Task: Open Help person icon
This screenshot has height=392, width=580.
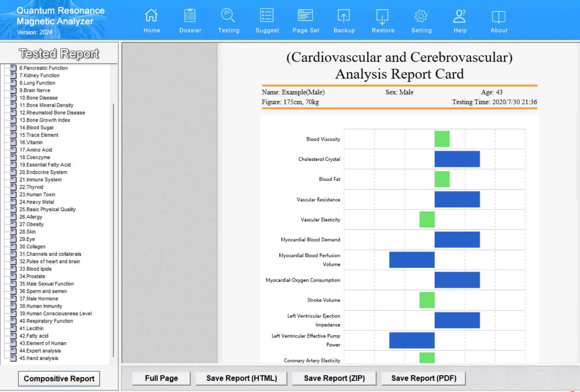Action: [459, 16]
